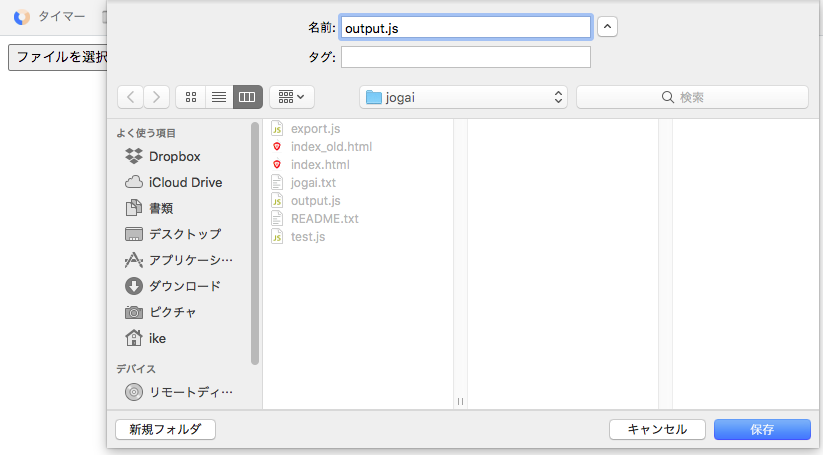Switch to icon view
The image size is (823, 455).
point(190,97)
